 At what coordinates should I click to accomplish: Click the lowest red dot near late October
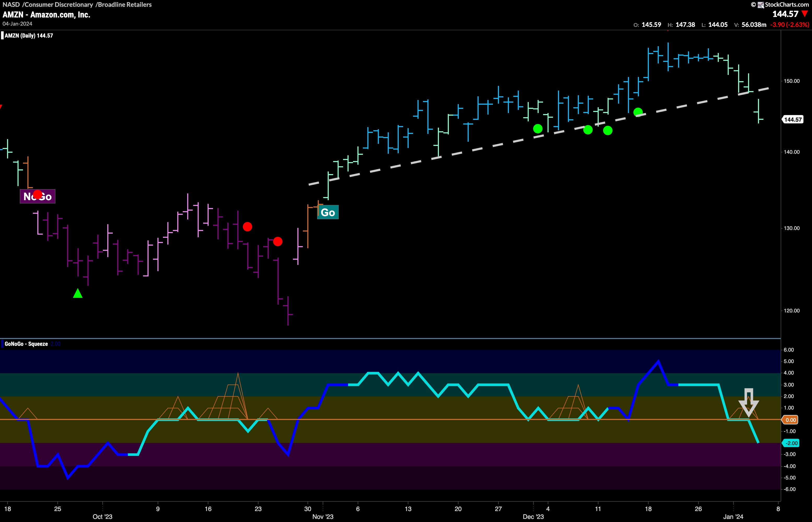278,241
